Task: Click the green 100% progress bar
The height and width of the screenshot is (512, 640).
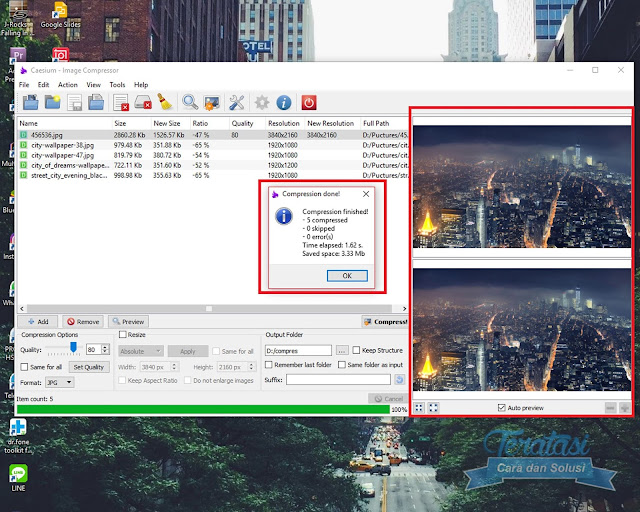Action: (203, 409)
